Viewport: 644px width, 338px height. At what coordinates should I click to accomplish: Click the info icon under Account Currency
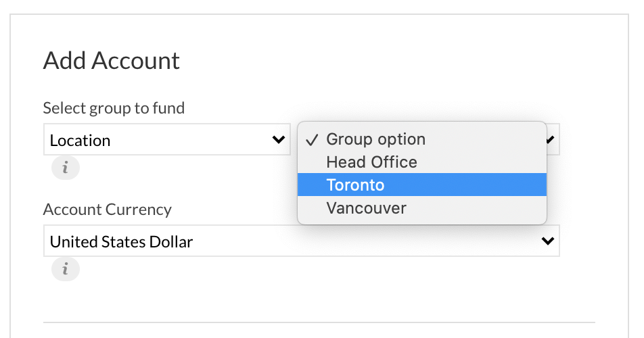click(66, 269)
